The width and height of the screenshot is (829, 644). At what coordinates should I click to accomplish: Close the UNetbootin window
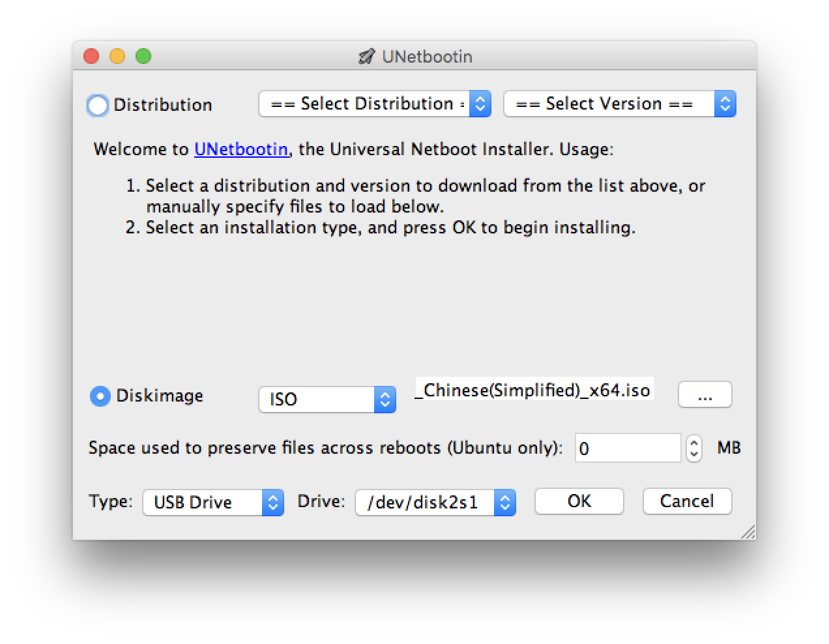point(91,57)
